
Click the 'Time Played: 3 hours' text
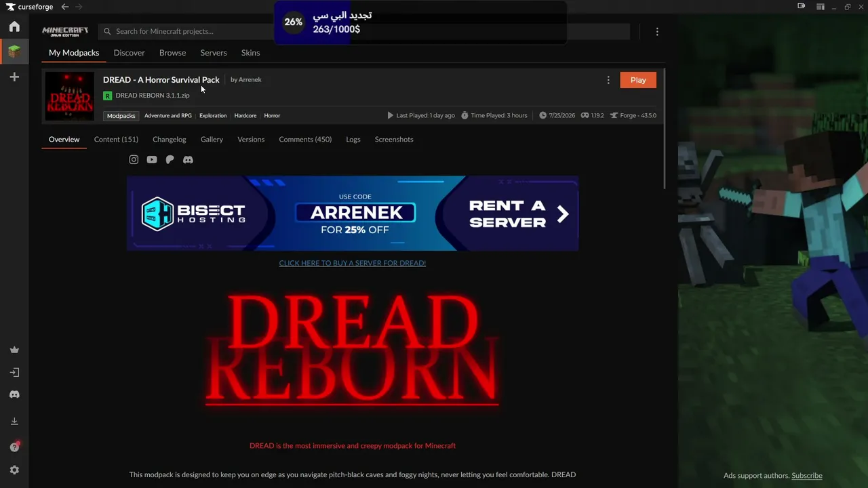[499, 116]
